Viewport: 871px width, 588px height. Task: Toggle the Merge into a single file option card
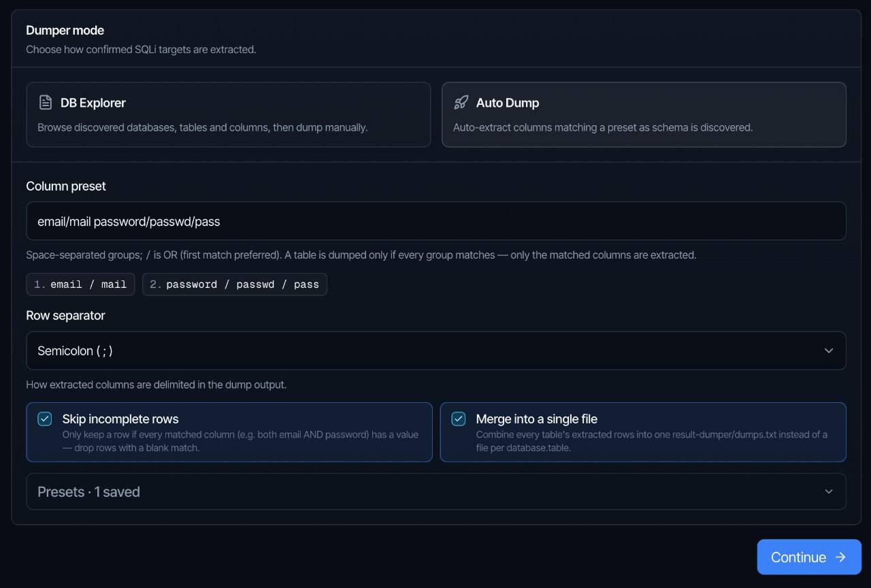click(x=643, y=432)
